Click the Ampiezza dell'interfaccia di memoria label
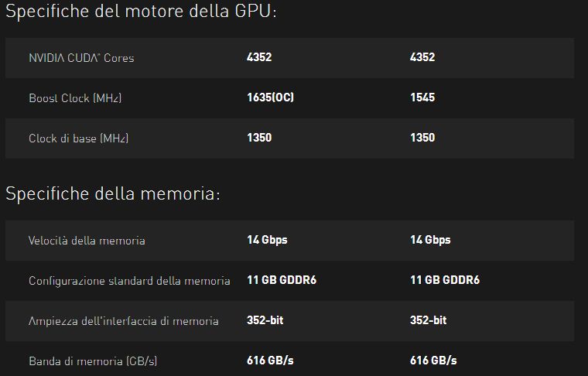Viewport: 588px width, 376px height. click(124, 321)
